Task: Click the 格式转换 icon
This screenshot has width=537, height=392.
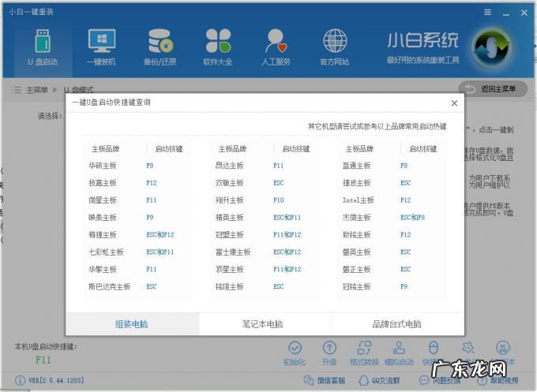Action: point(364,348)
